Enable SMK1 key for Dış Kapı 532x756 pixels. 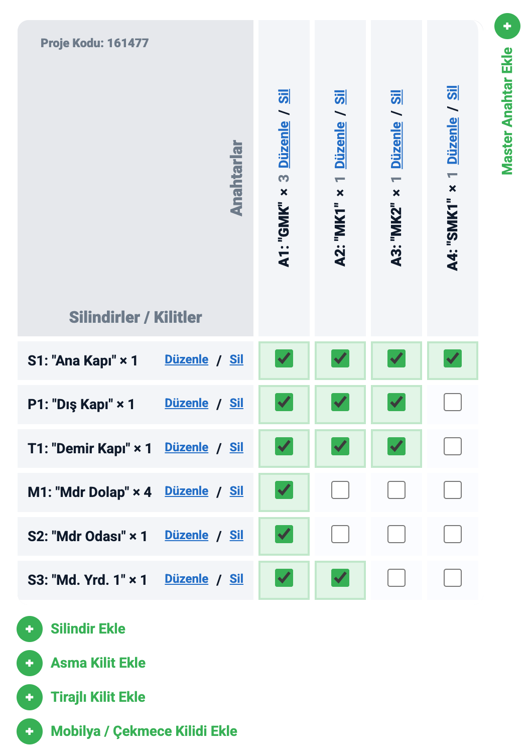[x=453, y=403]
